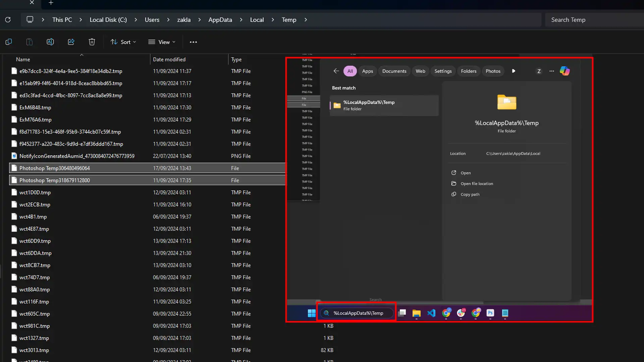The height and width of the screenshot is (362, 644).
Task: Open the See more ellipsis menu
Action: [193, 42]
